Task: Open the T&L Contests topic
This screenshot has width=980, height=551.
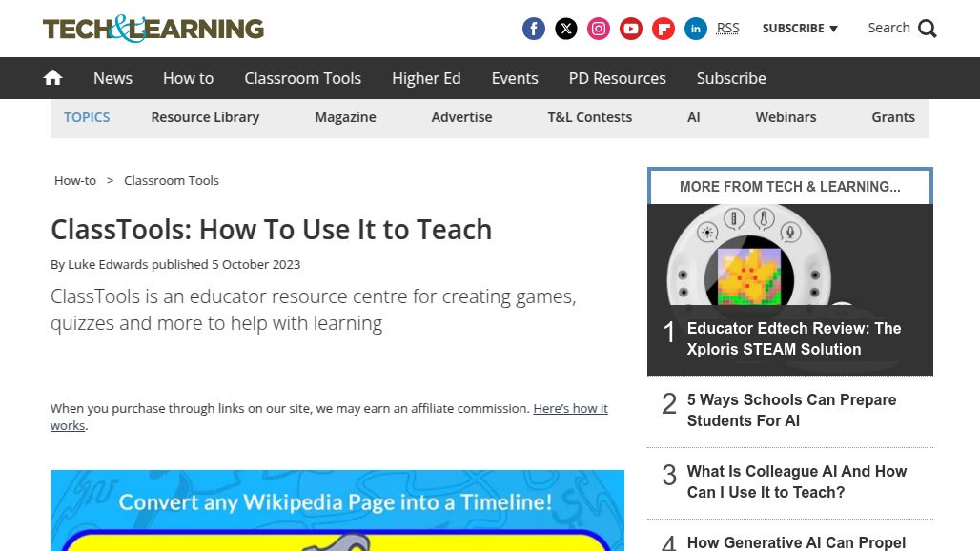Action: pyautogui.click(x=589, y=117)
